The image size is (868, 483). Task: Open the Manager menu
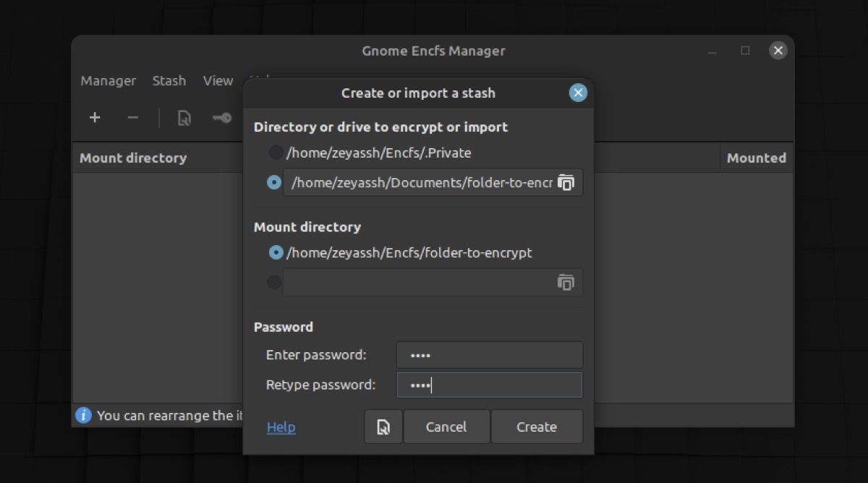pos(108,81)
